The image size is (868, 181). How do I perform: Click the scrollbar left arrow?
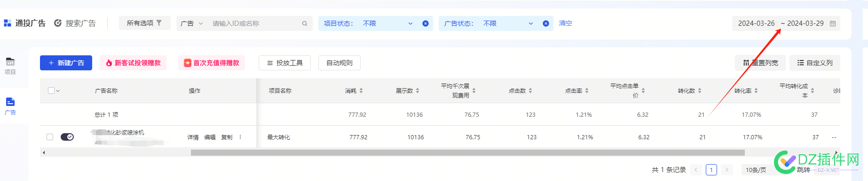[44, 152]
